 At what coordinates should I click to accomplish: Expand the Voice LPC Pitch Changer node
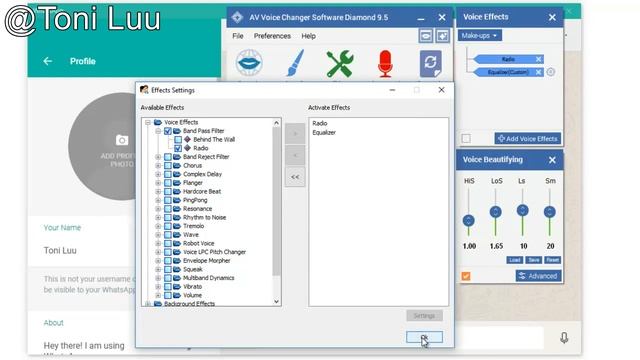[158, 252]
